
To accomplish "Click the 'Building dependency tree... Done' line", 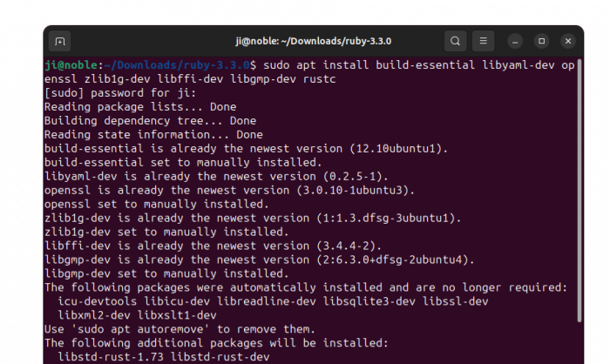I will pos(150,121).
